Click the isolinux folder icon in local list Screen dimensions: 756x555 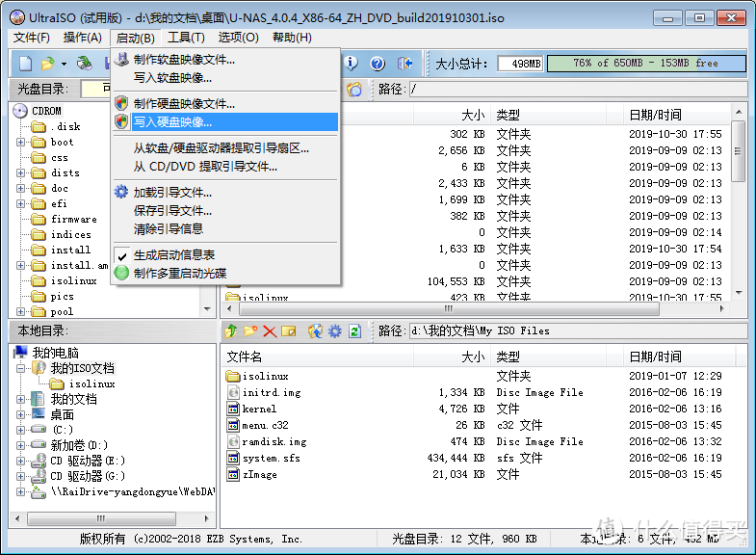pyautogui.click(x=233, y=376)
